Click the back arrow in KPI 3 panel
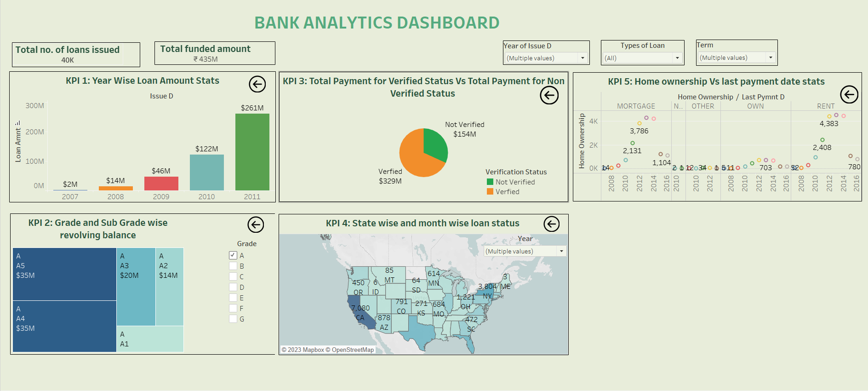 coord(549,95)
